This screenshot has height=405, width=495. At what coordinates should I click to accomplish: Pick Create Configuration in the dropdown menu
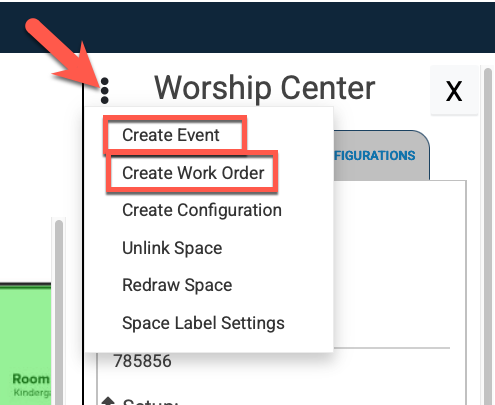coord(202,210)
